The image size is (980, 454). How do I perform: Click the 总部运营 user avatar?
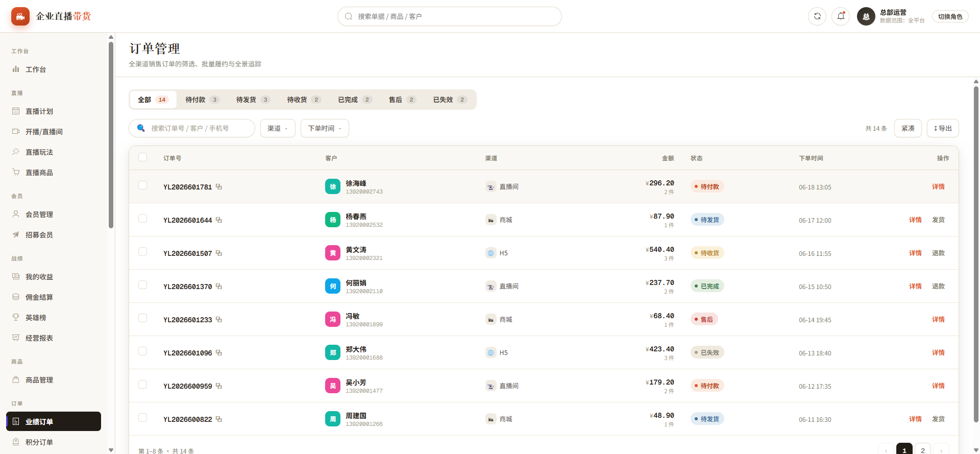tap(866, 16)
